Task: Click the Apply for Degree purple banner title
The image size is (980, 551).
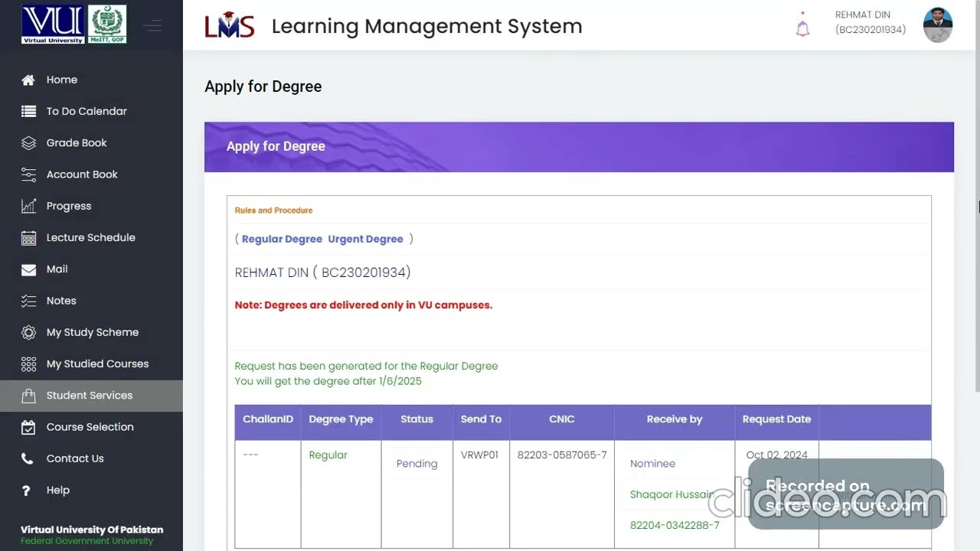Action: pyautogui.click(x=276, y=146)
